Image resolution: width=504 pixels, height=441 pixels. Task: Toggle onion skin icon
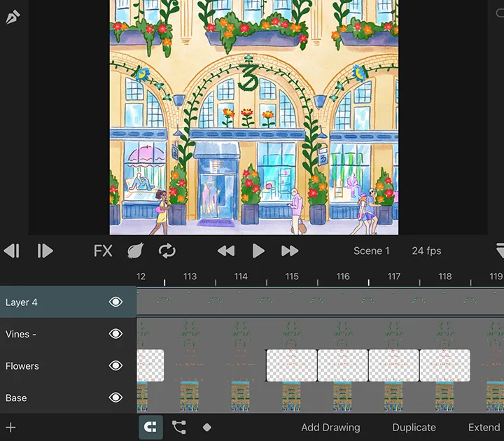pyautogui.click(x=135, y=251)
